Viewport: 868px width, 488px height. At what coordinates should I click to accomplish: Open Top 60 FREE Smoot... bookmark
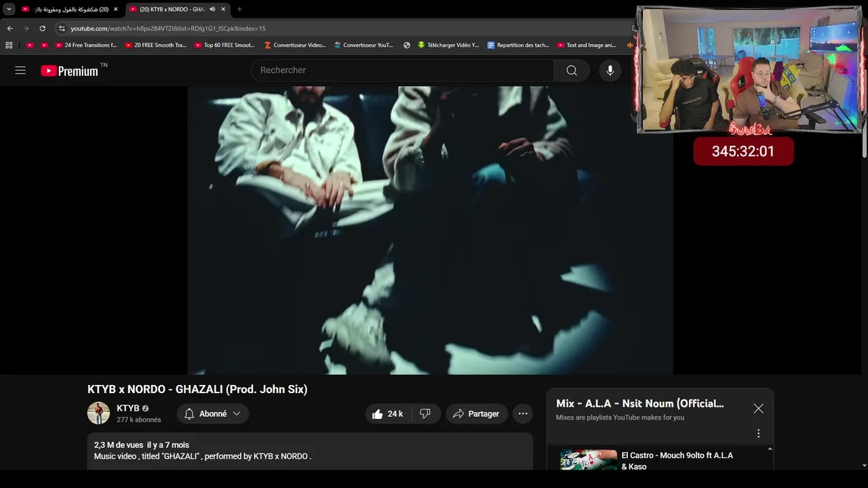pos(225,45)
